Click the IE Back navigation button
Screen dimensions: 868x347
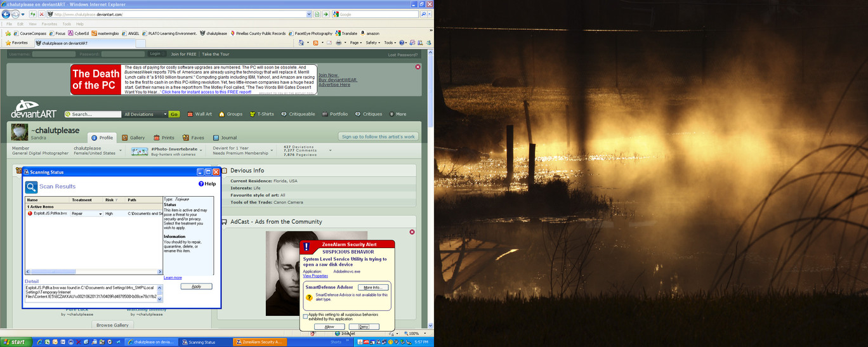6,14
